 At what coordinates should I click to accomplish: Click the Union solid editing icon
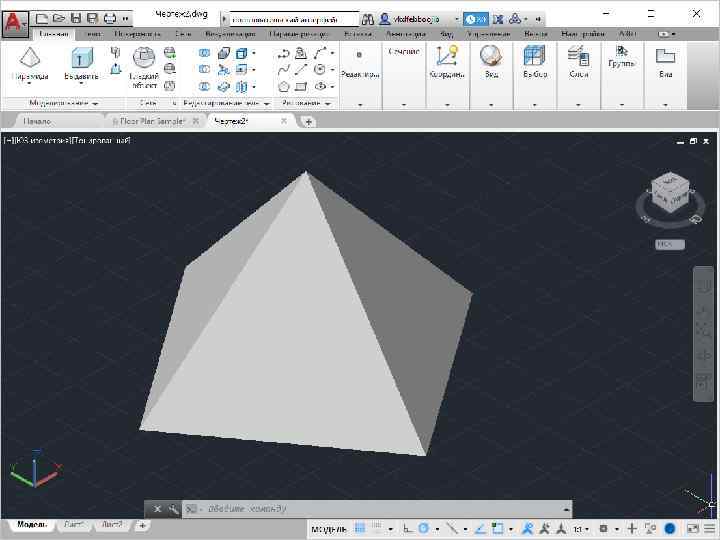tap(204, 53)
